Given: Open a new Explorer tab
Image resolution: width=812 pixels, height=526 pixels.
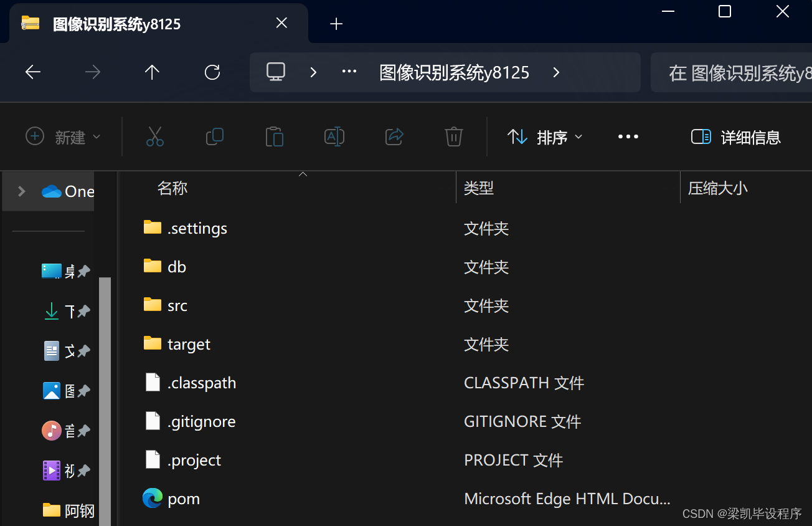Looking at the screenshot, I should point(336,23).
